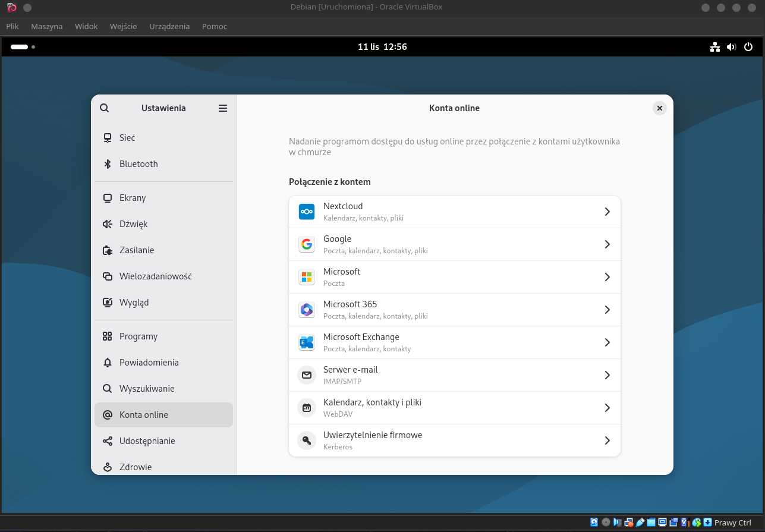Click the Google logo icon
765x532 pixels.
[x=307, y=244]
